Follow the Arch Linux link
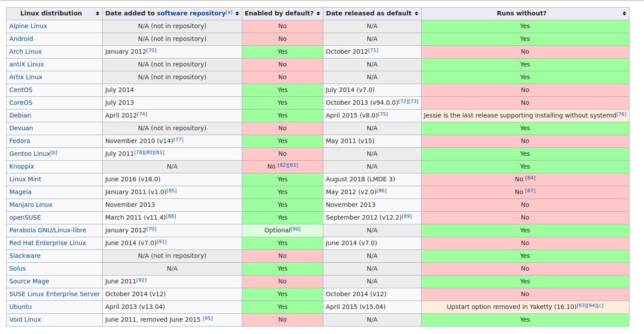Viewport: 644px width, 334px height. (26, 51)
